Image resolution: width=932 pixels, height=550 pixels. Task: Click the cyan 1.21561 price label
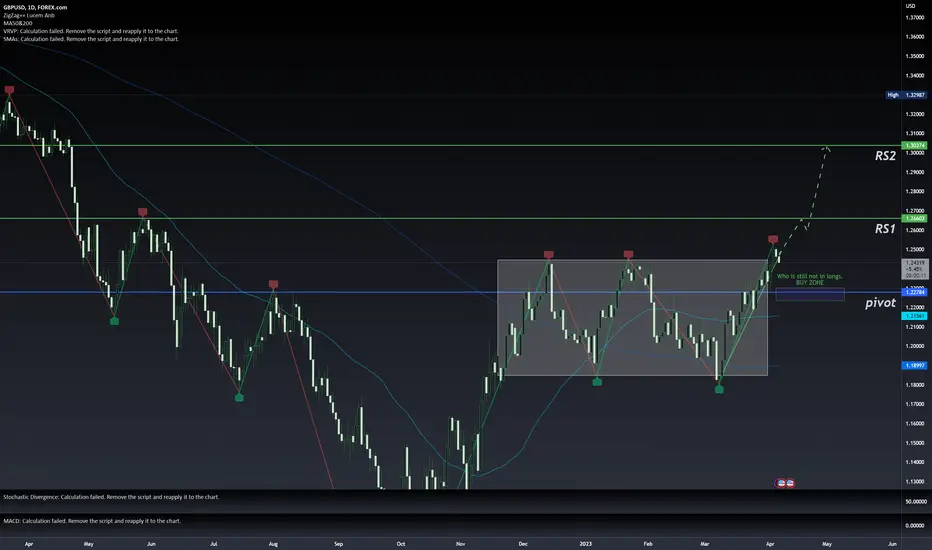pos(914,316)
